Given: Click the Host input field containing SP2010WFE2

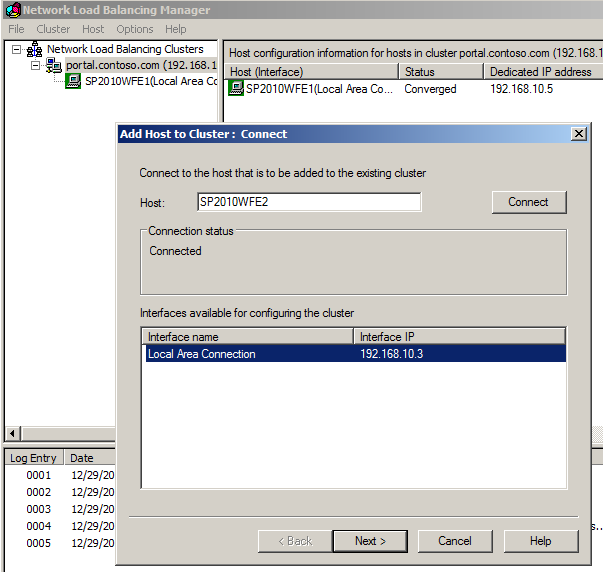Looking at the screenshot, I should coord(309,202).
